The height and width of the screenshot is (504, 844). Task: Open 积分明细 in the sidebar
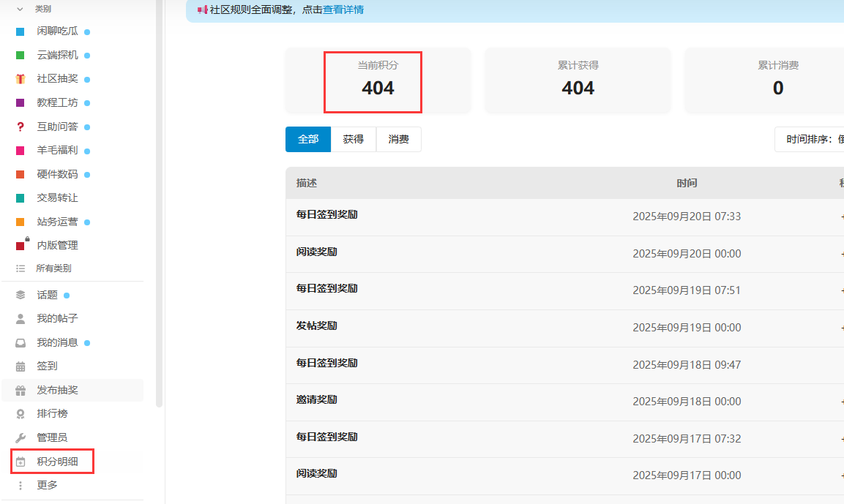tap(57, 462)
